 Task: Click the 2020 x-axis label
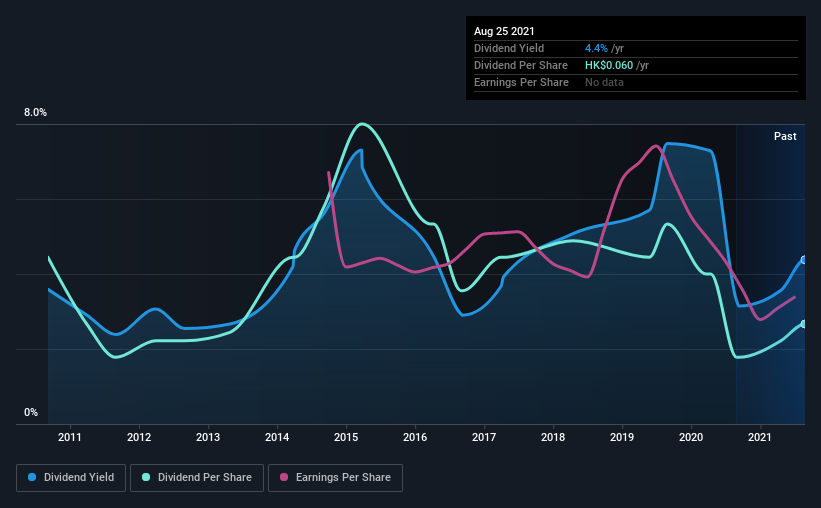click(691, 437)
